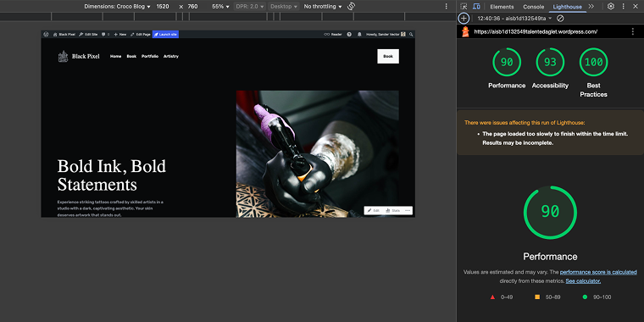This screenshot has width=644, height=322.
Task: Click the large Performance 90 gauge
Action: click(x=550, y=213)
